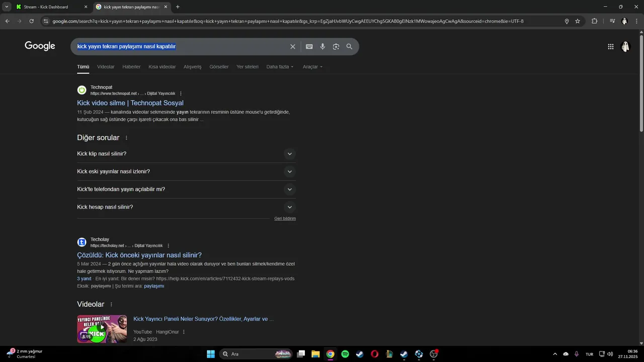Screen dimensions: 644x362
Task: Switch to the Yer siteleri tab
Action: (x=248, y=67)
